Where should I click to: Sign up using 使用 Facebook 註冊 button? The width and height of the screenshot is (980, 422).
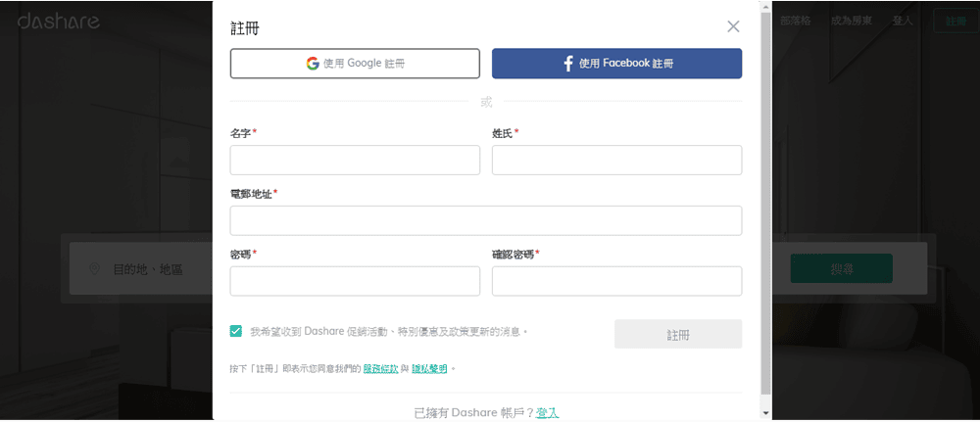(x=616, y=64)
